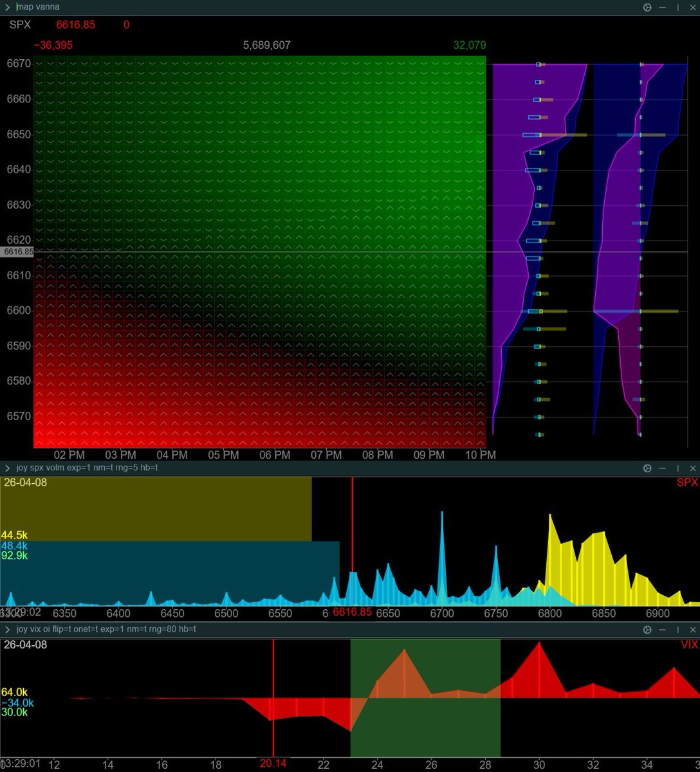Click the 5,689,607 center value
This screenshot has height=772, width=700.
pyautogui.click(x=266, y=46)
